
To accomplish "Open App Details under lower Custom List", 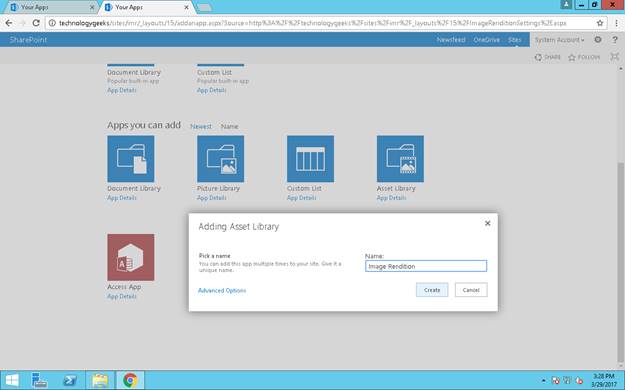I will point(301,198).
